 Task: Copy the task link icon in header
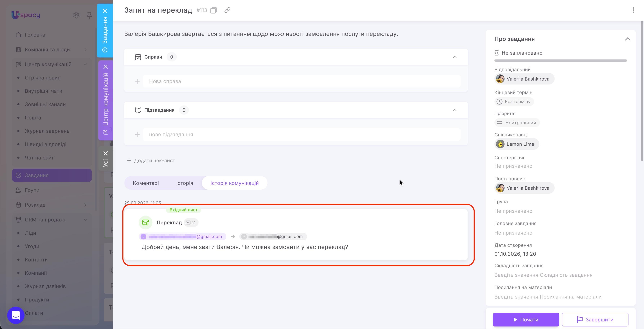(x=227, y=10)
